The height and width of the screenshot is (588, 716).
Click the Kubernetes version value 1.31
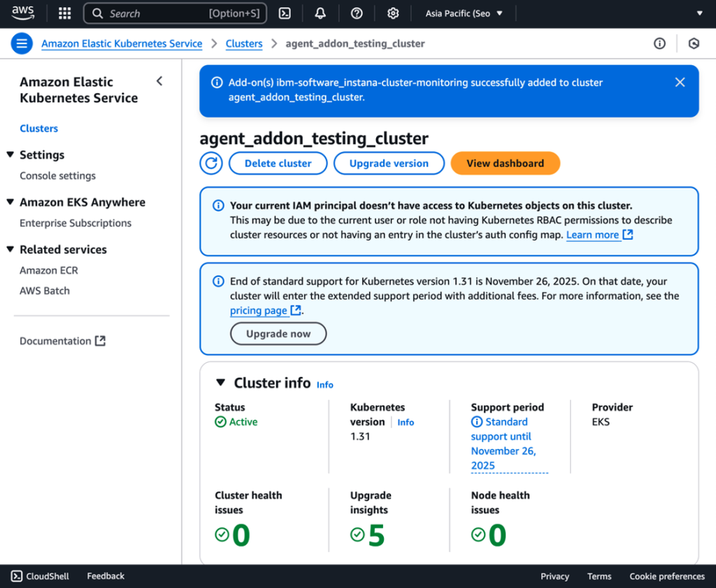tap(360, 436)
